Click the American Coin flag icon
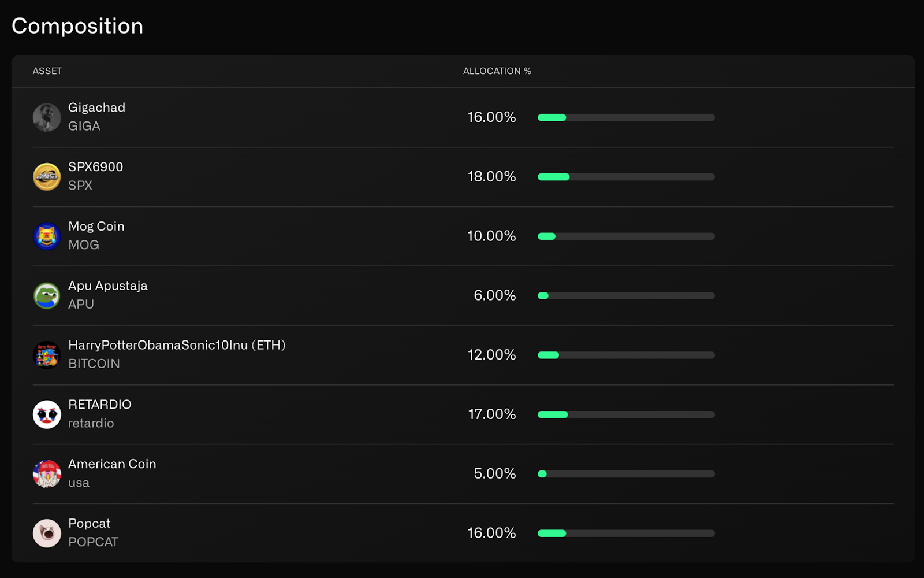The image size is (924, 578). coord(47,474)
